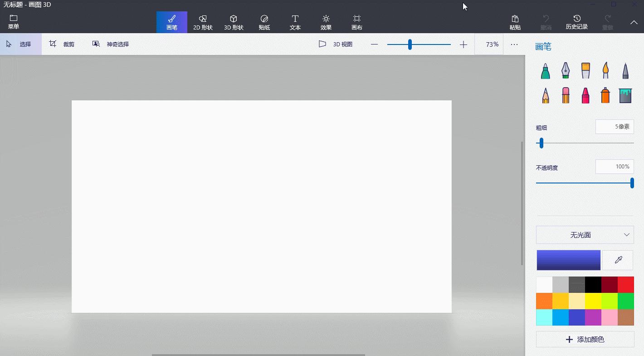The width and height of the screenshot is (644, 356).
Task: Select the calligraphy pen brush
Action: click(566, 70)
